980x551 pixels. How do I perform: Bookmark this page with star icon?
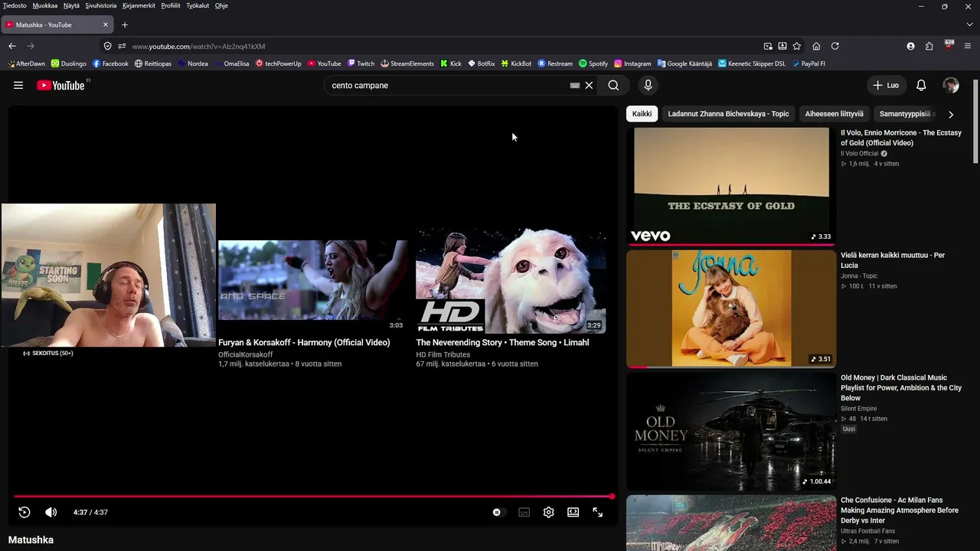pyautogui.click(x=797, y=46)
